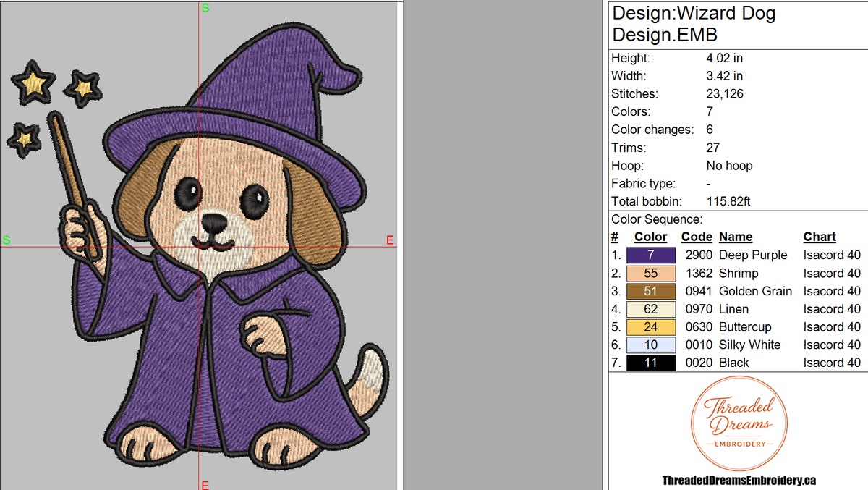Click the thread name 'Linen'
This screenshot has width=868, height=490.
735,309
